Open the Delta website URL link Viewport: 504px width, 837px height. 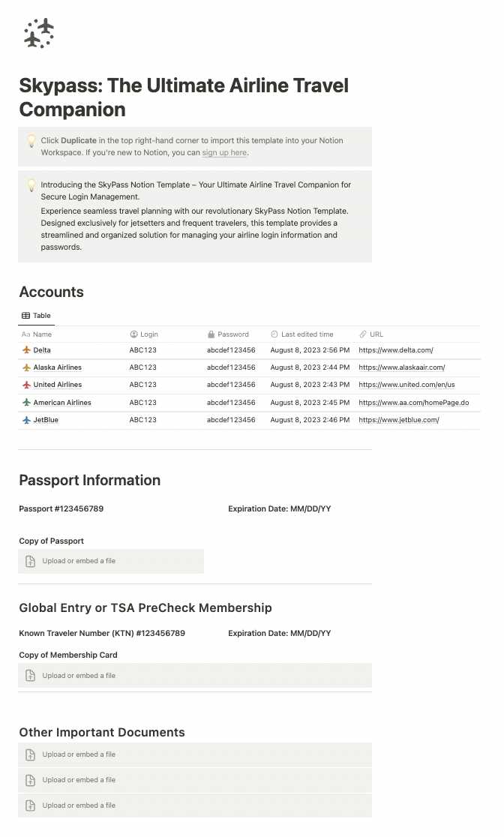[395, 350]
